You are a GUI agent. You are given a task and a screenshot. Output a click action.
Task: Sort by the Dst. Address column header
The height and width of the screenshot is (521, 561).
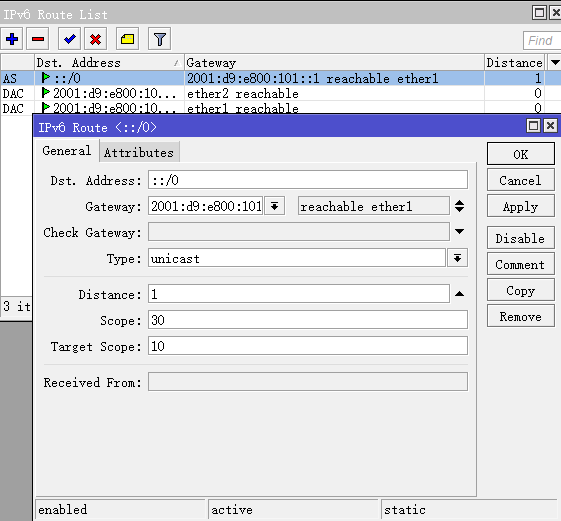tap(109, 63)
